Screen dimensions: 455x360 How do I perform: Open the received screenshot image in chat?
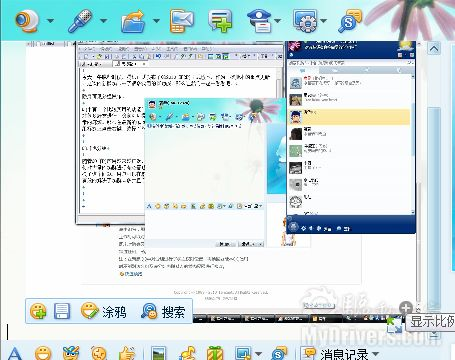point(222,182)
